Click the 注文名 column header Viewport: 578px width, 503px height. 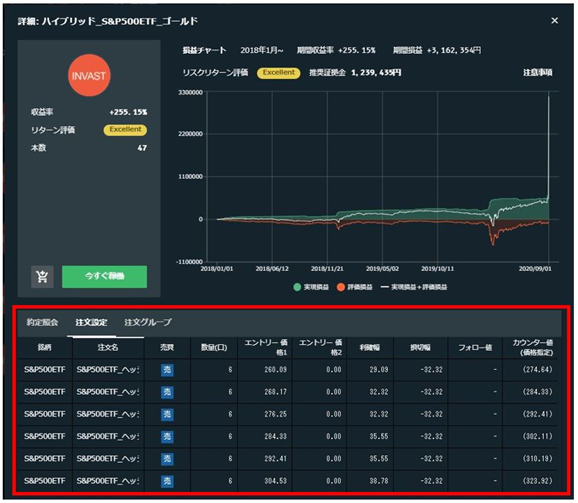[x=108, y=347]
